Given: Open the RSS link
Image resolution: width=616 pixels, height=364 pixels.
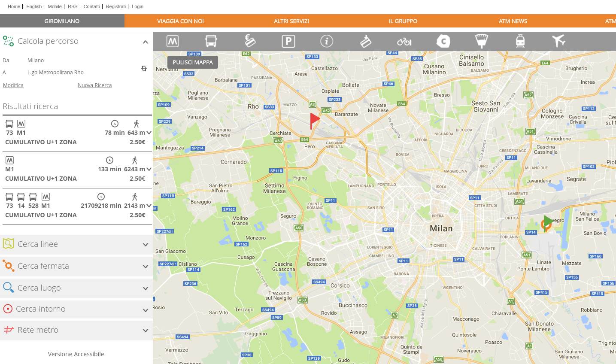Looking at the screenshot, I should [x=73, y=6].
